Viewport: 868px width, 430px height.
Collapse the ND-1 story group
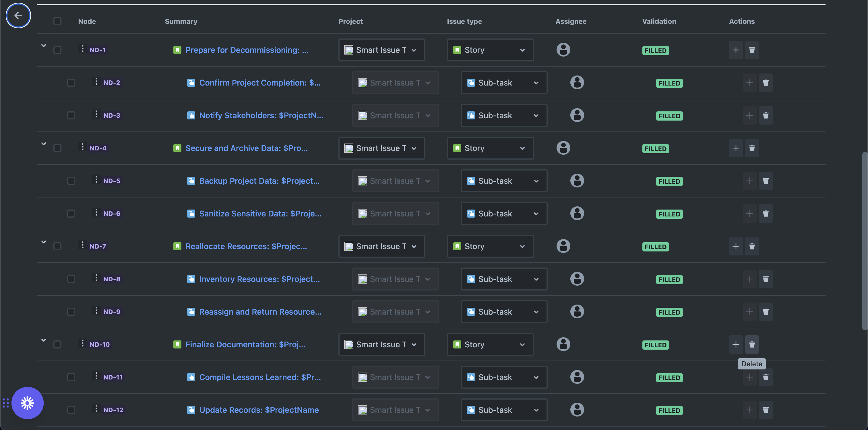43,45
